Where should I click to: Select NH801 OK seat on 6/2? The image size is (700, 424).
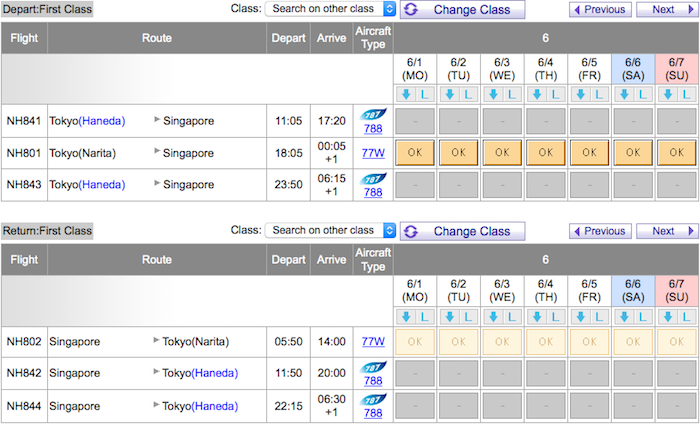[x=458, y=153]
